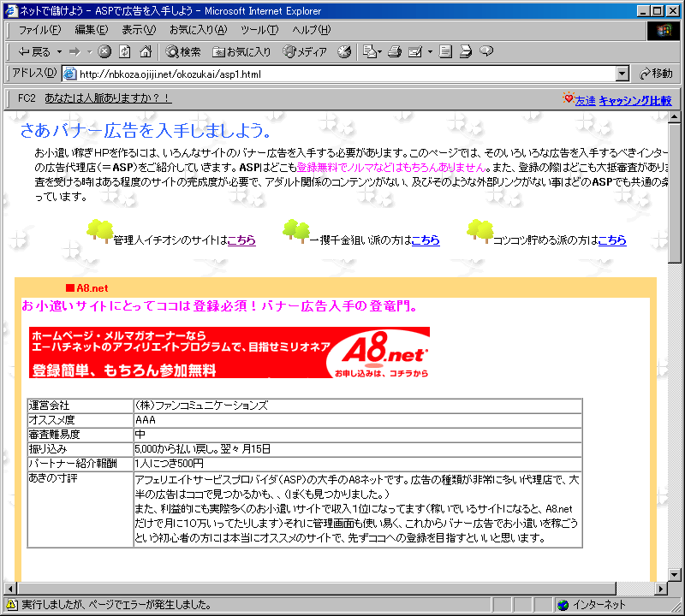This screenshot has height=616, width=685.
Task: Click the 移動 Go button
Action: click(656, 74)
